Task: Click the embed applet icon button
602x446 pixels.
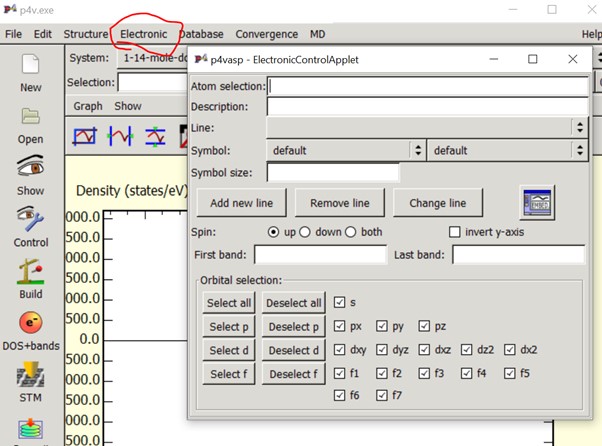Action: (x=537, y=203)
